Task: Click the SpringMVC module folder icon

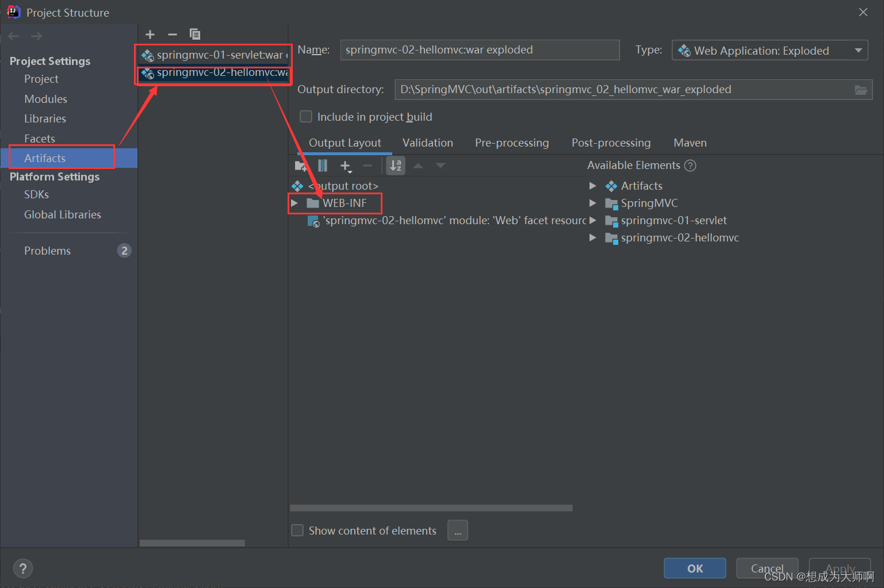Action: point(611,203)
